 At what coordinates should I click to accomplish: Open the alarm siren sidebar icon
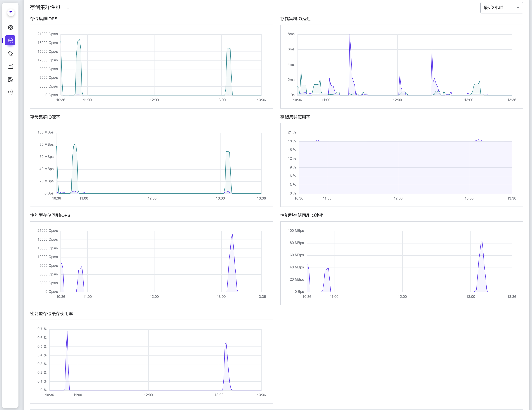click(x=10, y=66)
